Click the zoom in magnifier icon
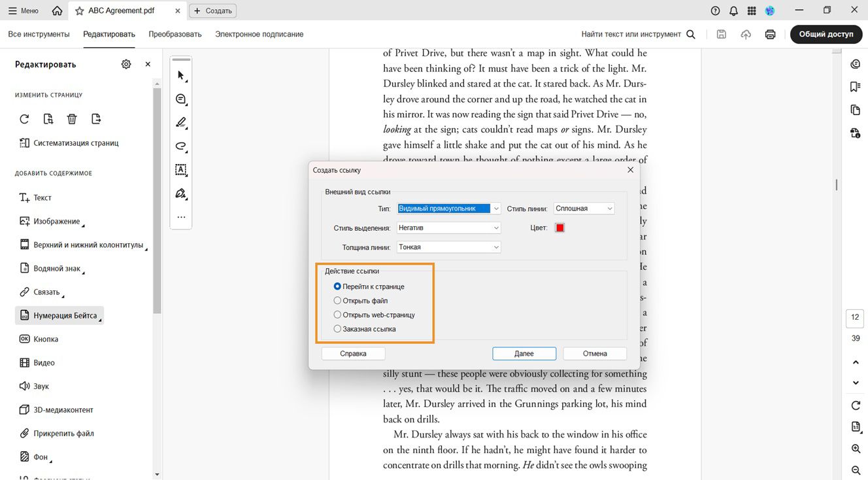This screenshot has height=480, width=868. pyautogui.click(x=856, y=449)
